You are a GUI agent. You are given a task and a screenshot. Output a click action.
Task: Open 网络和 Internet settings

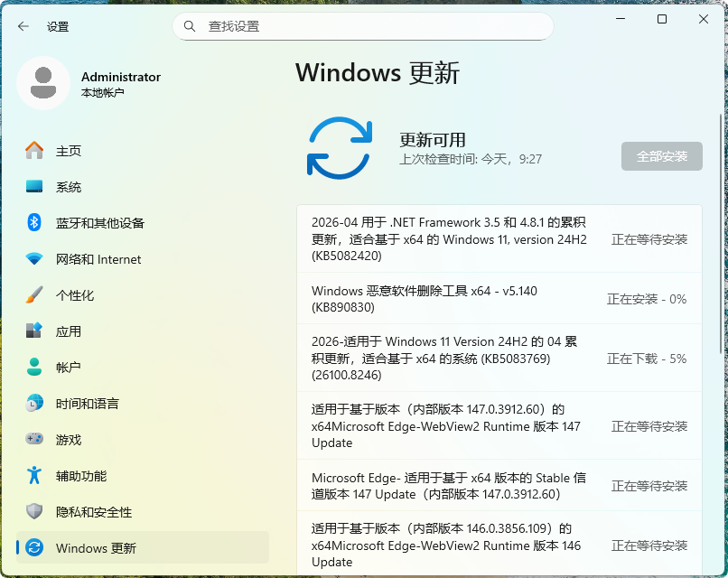(143, 258)
